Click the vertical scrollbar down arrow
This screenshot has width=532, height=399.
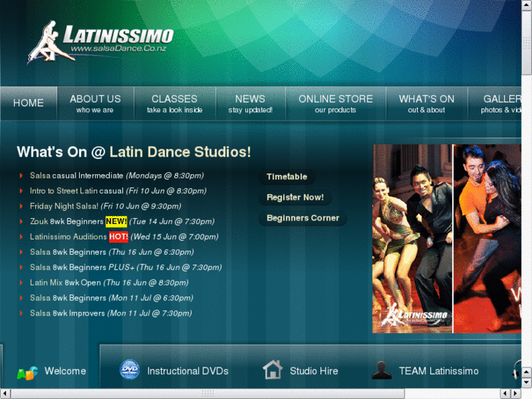pos(527,383)
